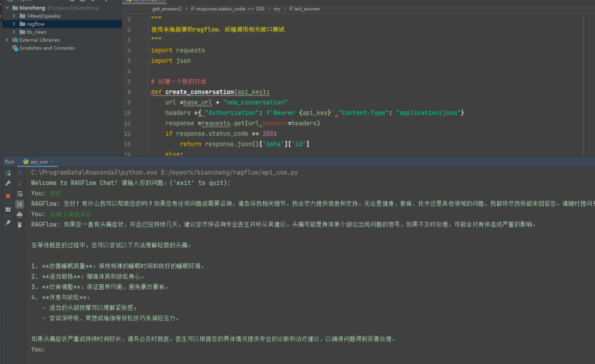This screenshot has height=364, width=595.
Task: Click the last 'You:' input prompt
Action: point(38,349)
